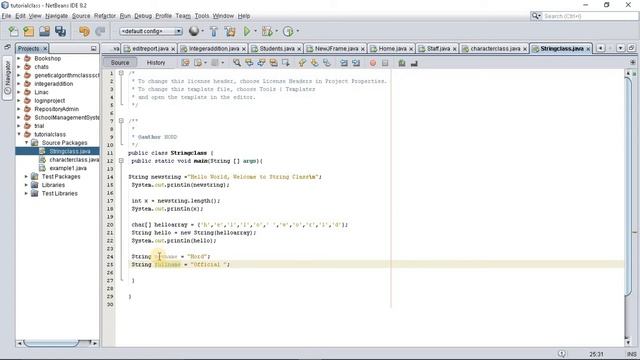Click the Find Next Occurrence icon
This screenshot has height=360, width=640.
pyautogui.click(x=261, y=63)
